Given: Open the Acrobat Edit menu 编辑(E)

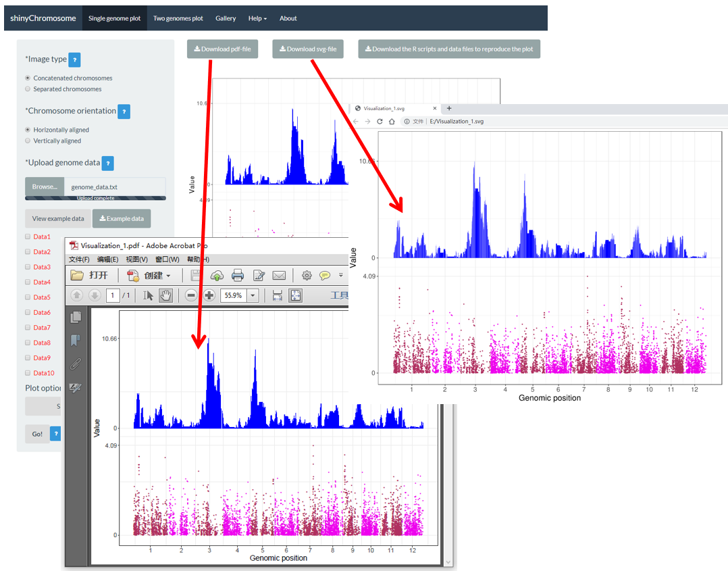Looking at the screenshot, I should [108, 259].
